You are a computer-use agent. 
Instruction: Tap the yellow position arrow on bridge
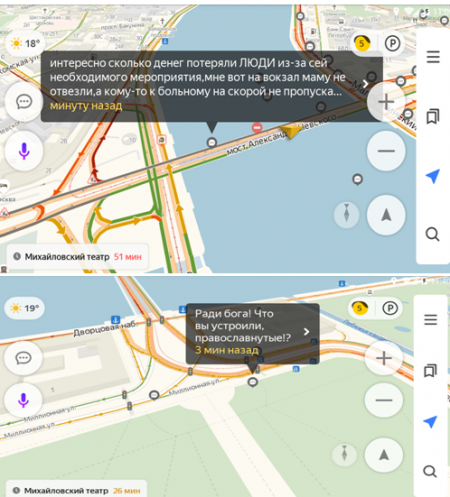[290, 131]
